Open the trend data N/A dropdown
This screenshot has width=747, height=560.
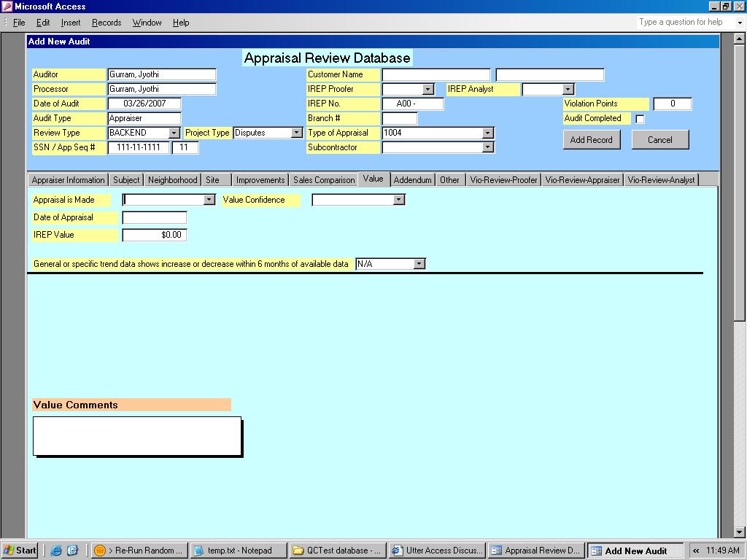(x=419, y=264)
